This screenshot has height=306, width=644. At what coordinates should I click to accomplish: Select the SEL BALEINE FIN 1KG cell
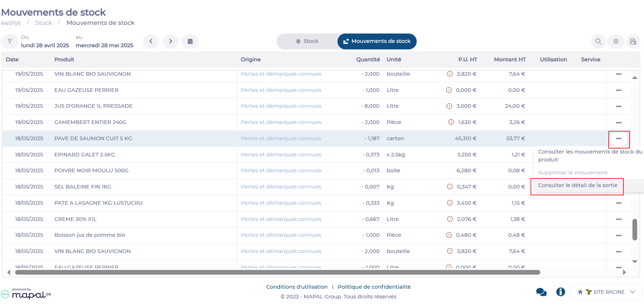pyautogui.click(x=83, y=187)
